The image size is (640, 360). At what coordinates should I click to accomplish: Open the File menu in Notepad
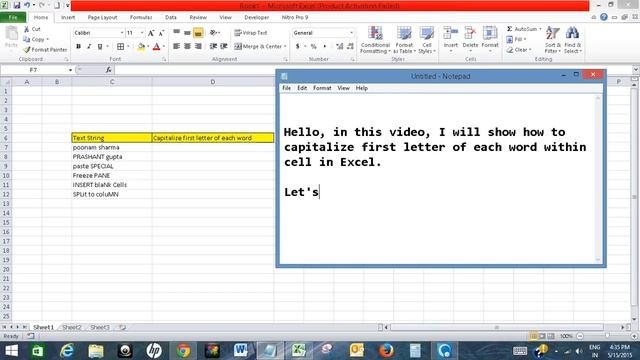tap(287, 88)
